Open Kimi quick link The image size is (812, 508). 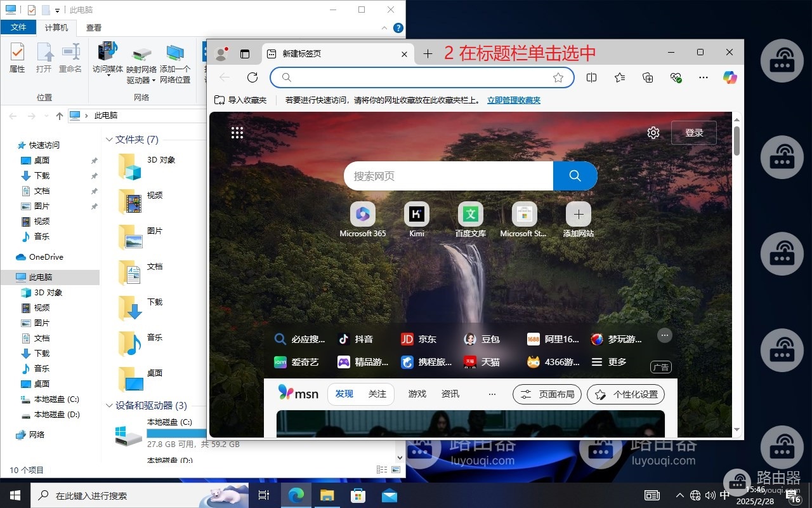click(x=417, y=220)
